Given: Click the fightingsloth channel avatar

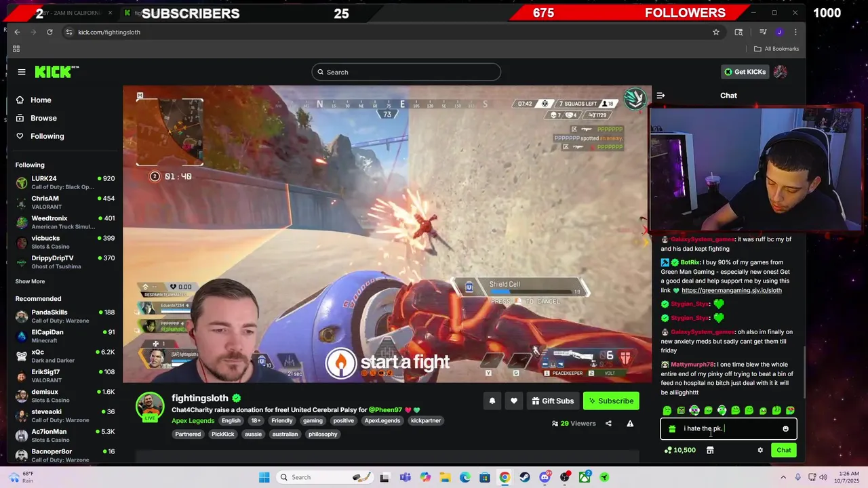Looking at the screenshot, I should click(150, 406).
